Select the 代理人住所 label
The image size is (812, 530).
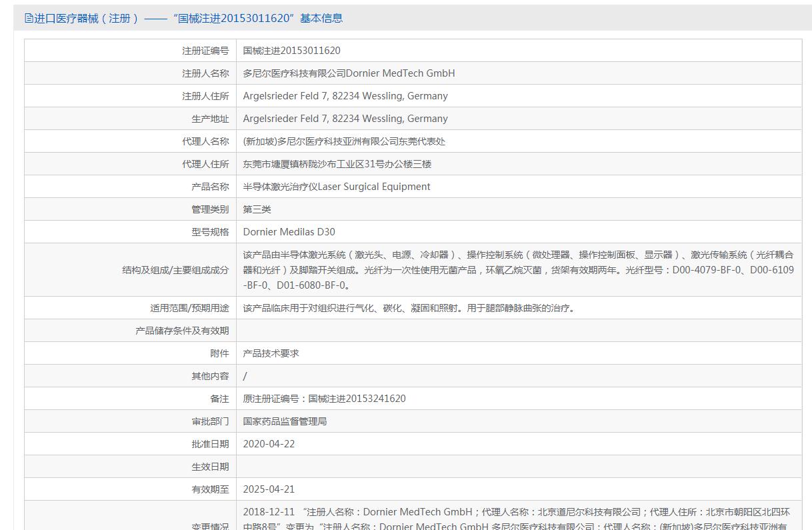tap(205, 164)
